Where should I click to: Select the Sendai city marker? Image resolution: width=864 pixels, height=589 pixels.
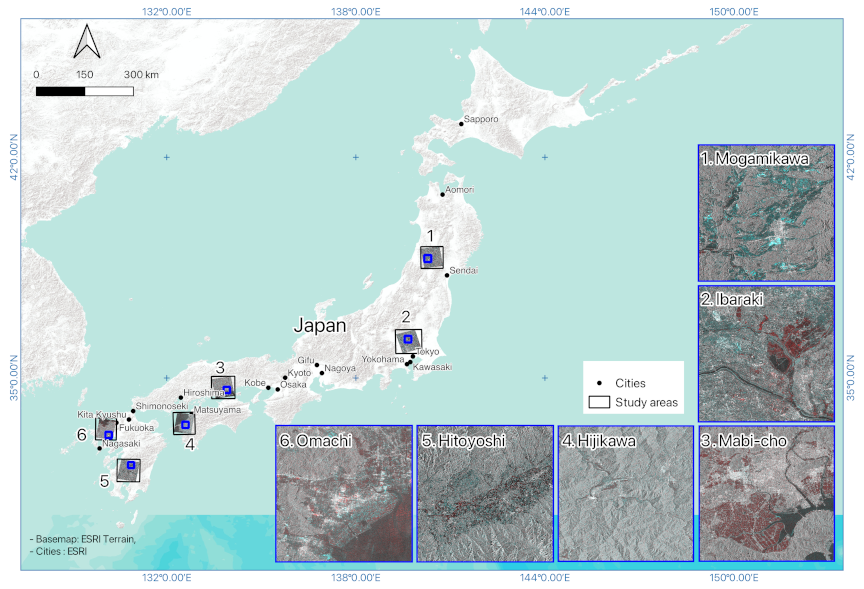click(x=446, y=275)
